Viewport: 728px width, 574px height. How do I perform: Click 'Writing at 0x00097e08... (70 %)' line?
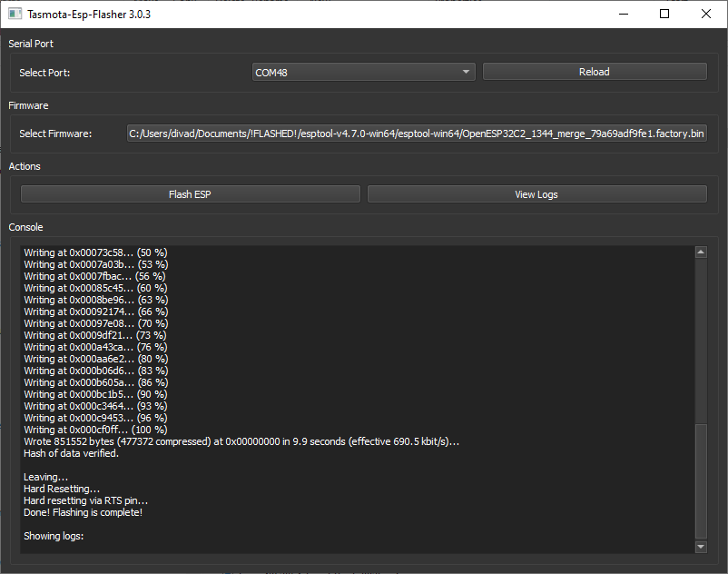tap(96, 323)
